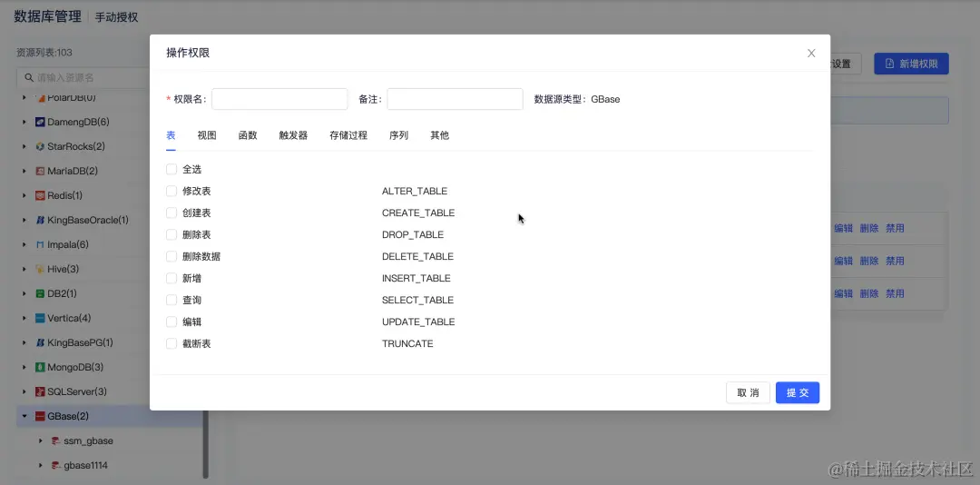Click the gbase1114 datasource icon

point(56,466)
